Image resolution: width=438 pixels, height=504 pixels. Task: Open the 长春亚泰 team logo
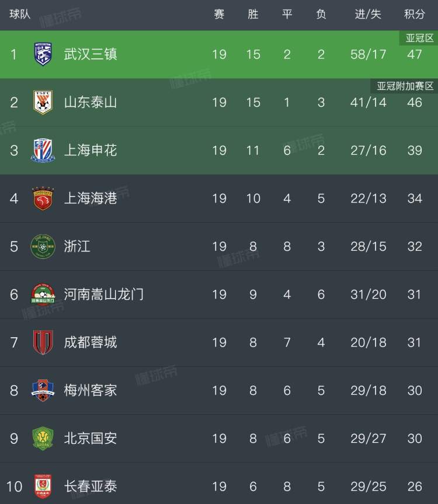[43, 486]
